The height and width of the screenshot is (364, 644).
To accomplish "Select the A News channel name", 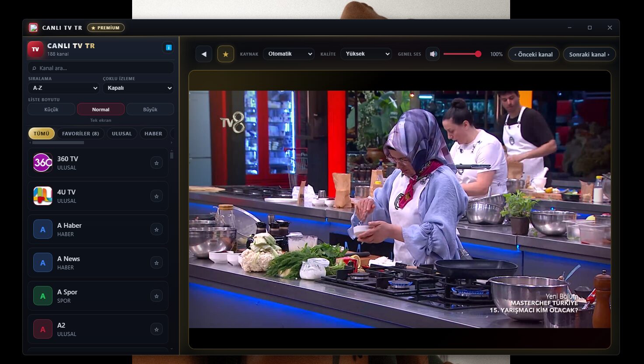I will 69,259.
